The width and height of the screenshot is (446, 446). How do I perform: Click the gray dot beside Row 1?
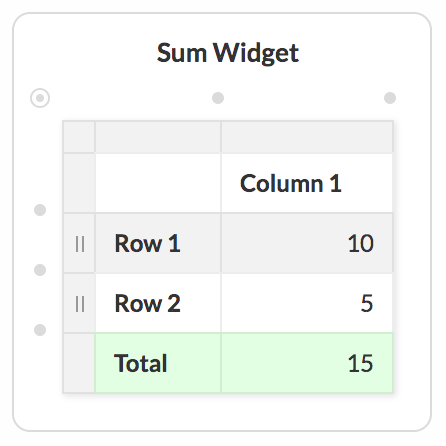tap(40, 270)
